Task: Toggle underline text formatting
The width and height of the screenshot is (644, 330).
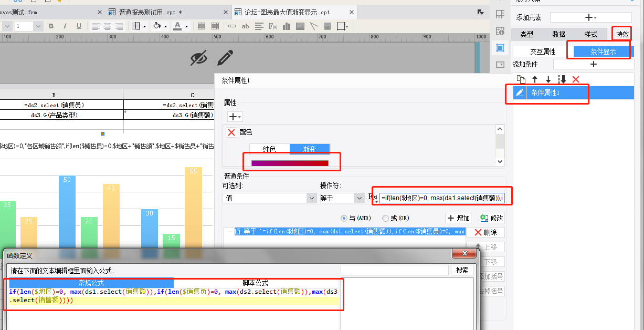Action: click(x=79, y=26)
